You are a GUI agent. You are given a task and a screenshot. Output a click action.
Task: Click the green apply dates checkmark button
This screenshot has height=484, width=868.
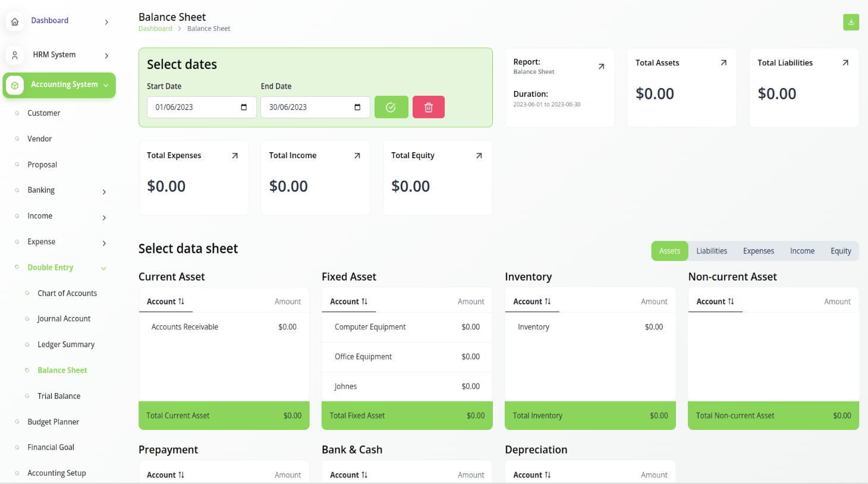tap(391, 107)
